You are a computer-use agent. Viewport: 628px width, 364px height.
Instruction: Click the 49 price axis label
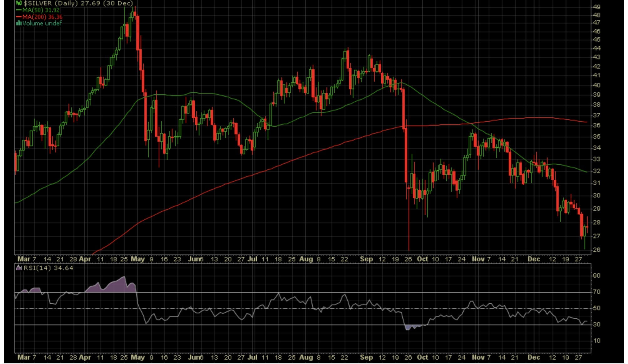[596, 7]
